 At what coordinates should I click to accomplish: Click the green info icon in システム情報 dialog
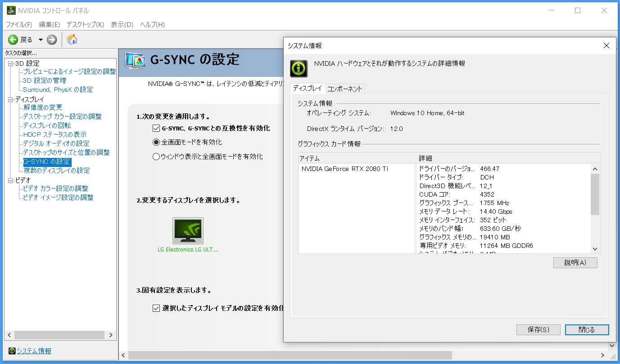click(299, 68)
